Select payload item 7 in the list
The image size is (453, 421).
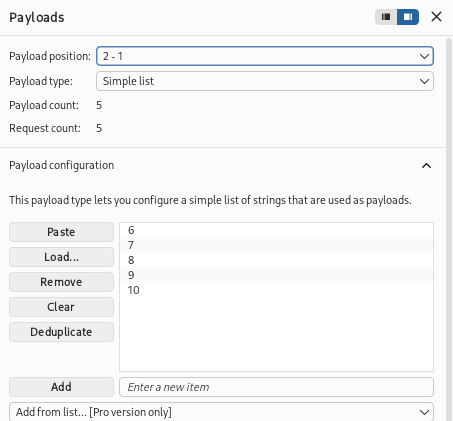point(276,245)
